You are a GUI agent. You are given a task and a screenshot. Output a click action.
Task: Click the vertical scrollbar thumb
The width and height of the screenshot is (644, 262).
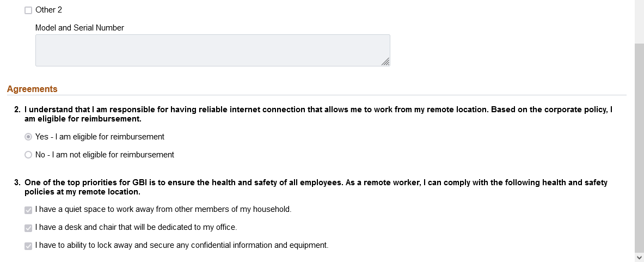(639, 148)
